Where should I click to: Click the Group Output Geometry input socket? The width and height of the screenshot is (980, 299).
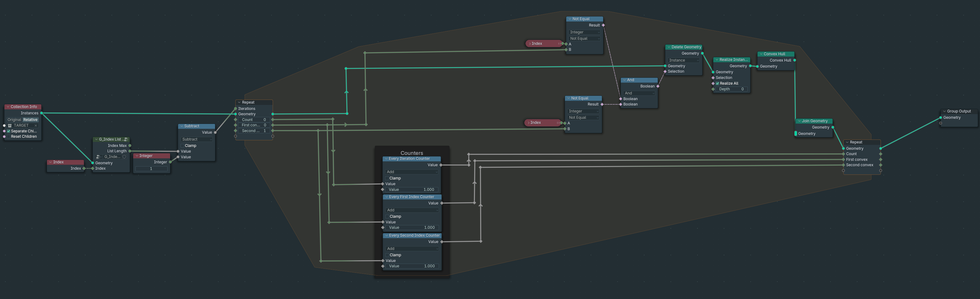pyautogui.click(x=941, y=118)
